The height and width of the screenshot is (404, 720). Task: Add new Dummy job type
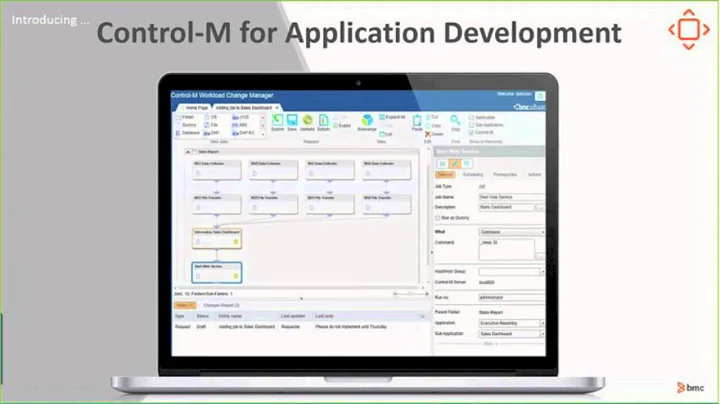tap(186, 125)
